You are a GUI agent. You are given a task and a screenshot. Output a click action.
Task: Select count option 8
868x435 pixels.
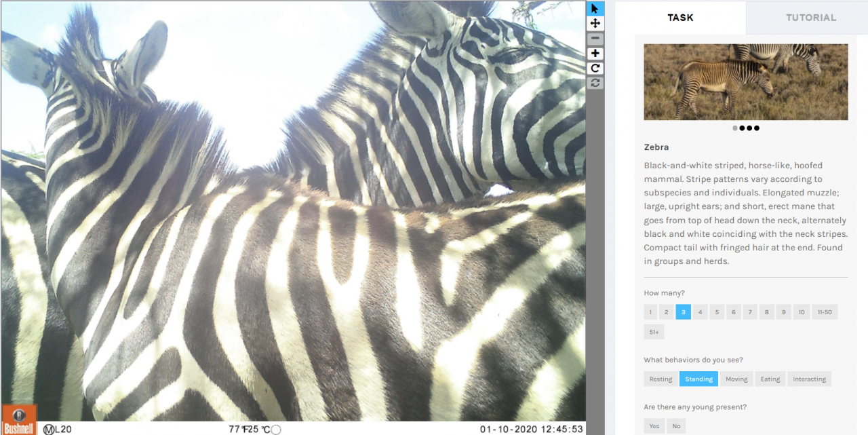click(766, 312)
